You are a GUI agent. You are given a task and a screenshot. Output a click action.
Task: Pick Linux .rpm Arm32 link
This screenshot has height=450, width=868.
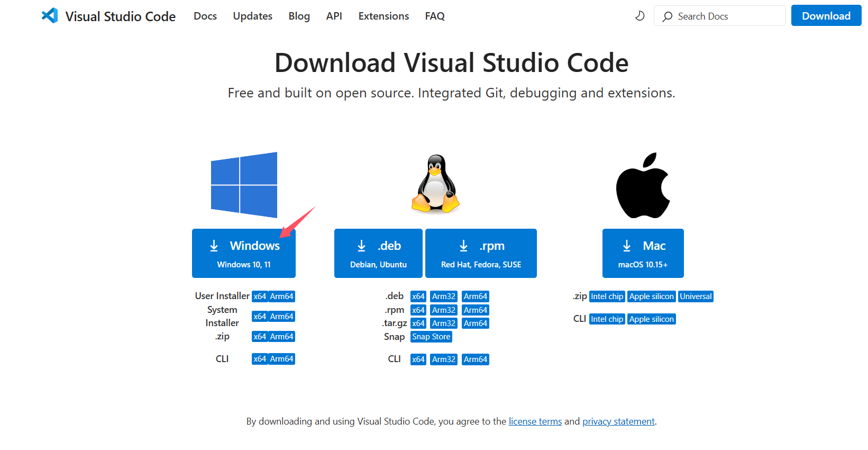click(444, 310)
